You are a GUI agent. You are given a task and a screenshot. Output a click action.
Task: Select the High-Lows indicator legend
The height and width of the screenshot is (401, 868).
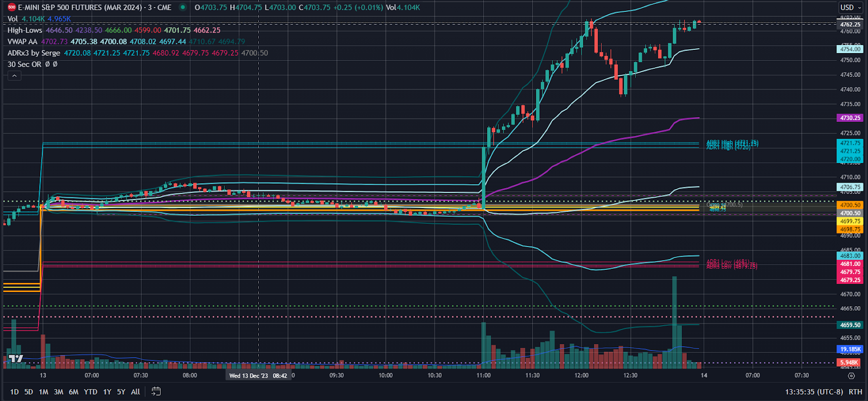pos(24,30)
